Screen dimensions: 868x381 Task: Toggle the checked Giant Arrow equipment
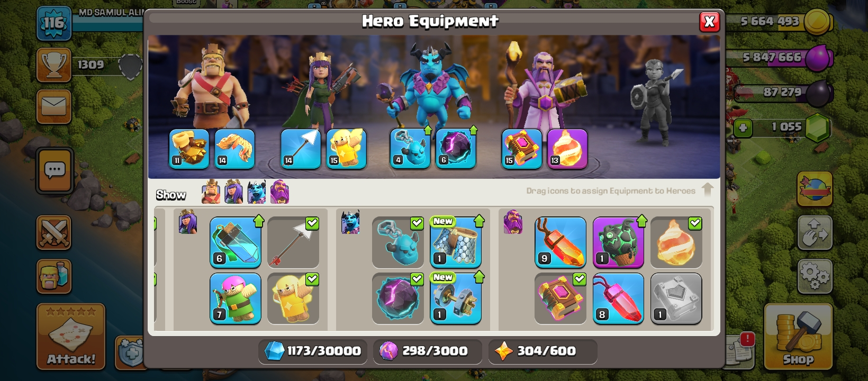point(293,242)
